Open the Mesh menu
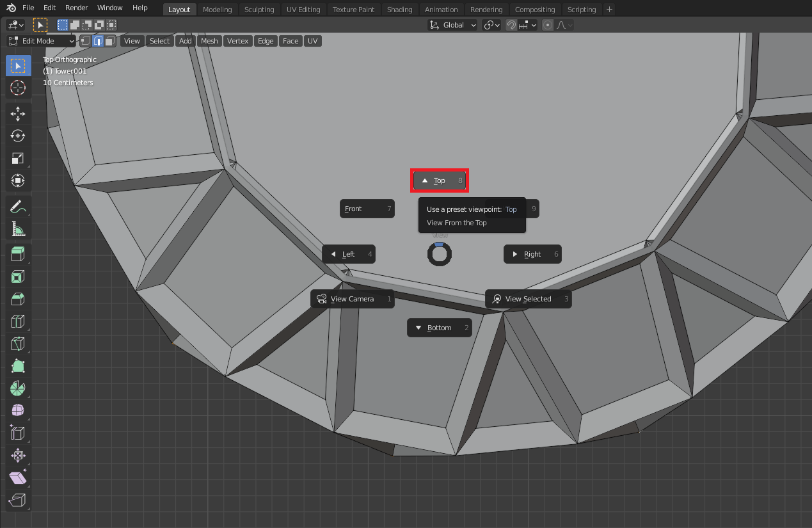The height and width of the screenshot is (528, 812). [209, 41]
